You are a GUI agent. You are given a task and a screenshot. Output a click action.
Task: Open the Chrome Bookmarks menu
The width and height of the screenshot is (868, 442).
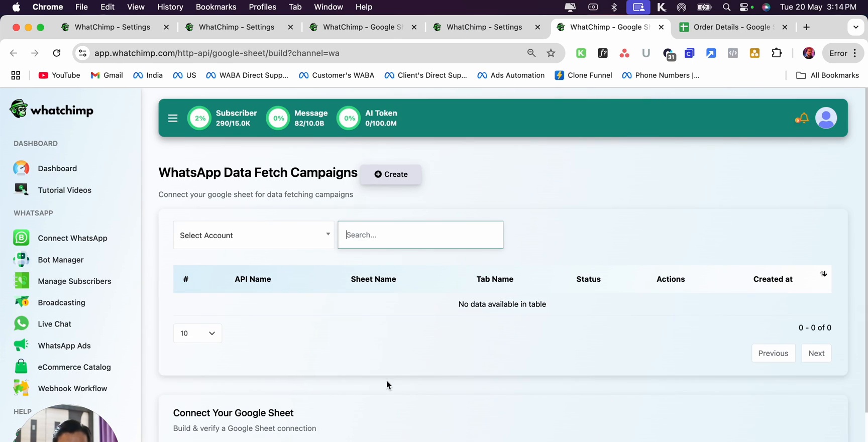216,7
